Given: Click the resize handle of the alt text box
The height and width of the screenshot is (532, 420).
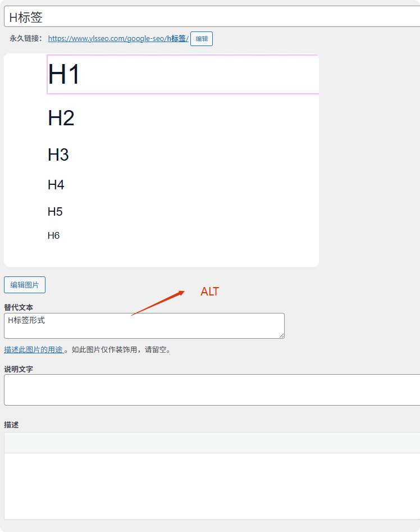Looking at the screenshot, I should coord(281,335).
